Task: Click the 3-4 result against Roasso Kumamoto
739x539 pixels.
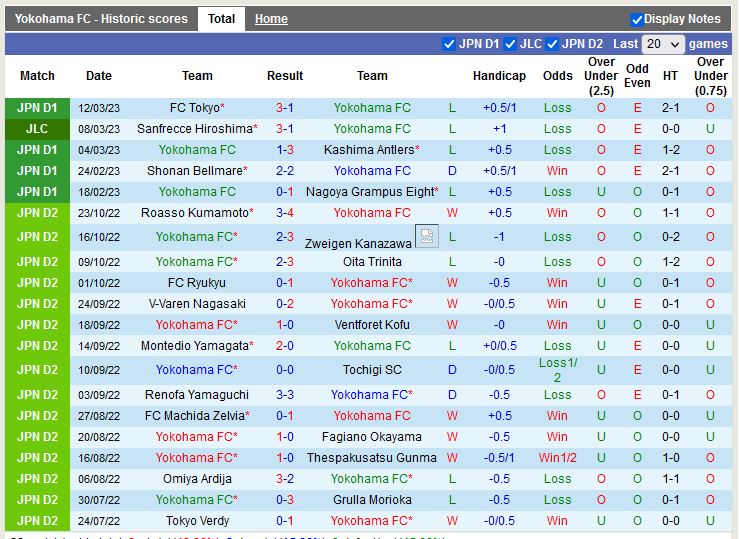Action: [x=285, y=213]
